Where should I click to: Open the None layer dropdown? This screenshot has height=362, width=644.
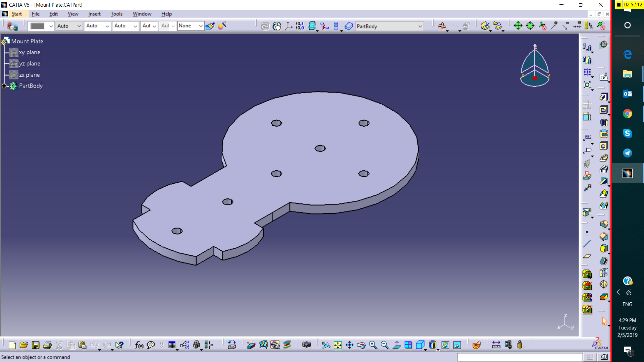coord(200,26)
